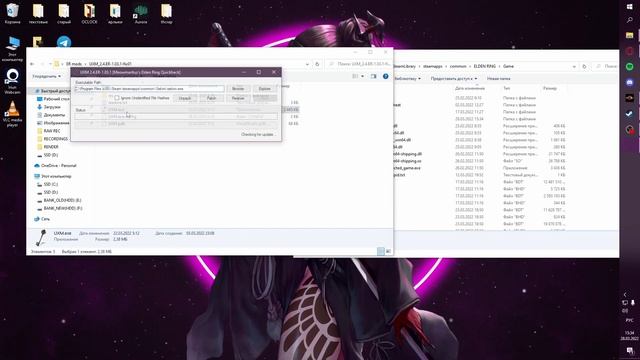Select Network in Explorer sidebar

[42, 219]
